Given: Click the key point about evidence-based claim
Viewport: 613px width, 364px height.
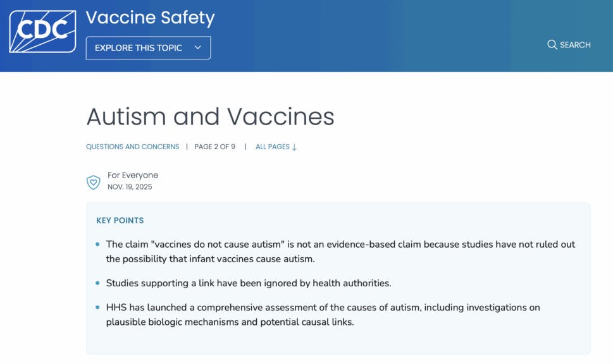Looking at the screenshot, I should point(340,251).
